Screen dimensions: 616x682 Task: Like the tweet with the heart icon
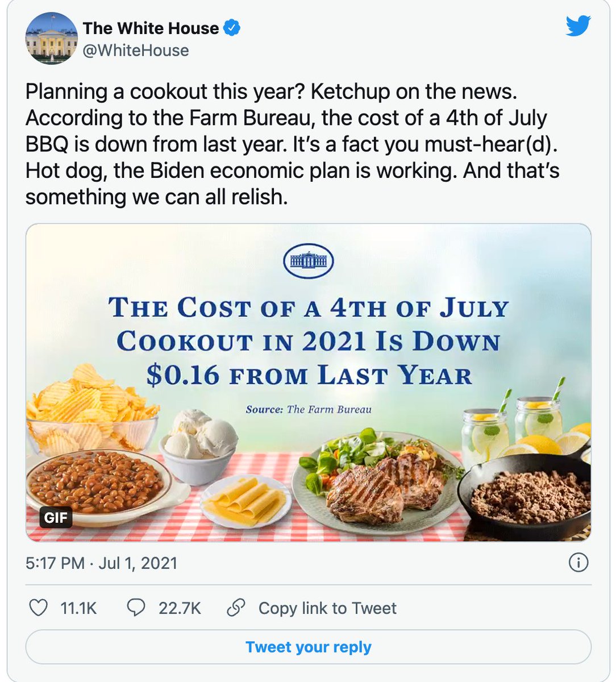click(38, 608)
